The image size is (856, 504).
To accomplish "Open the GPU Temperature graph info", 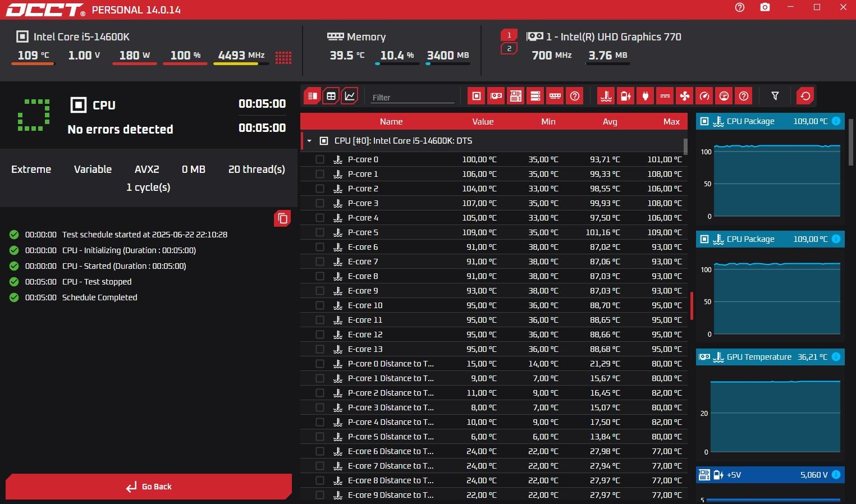I will 836,357.
